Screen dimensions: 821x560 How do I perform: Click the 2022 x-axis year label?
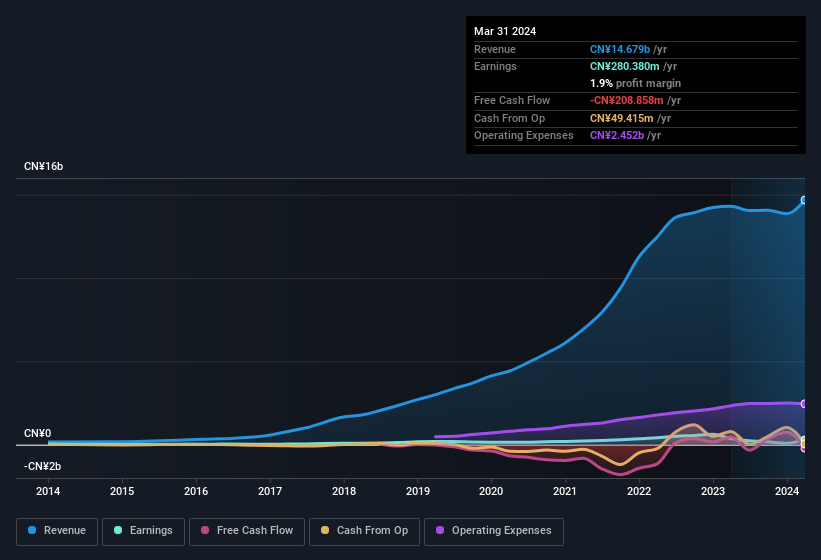[x=639, y=491]
